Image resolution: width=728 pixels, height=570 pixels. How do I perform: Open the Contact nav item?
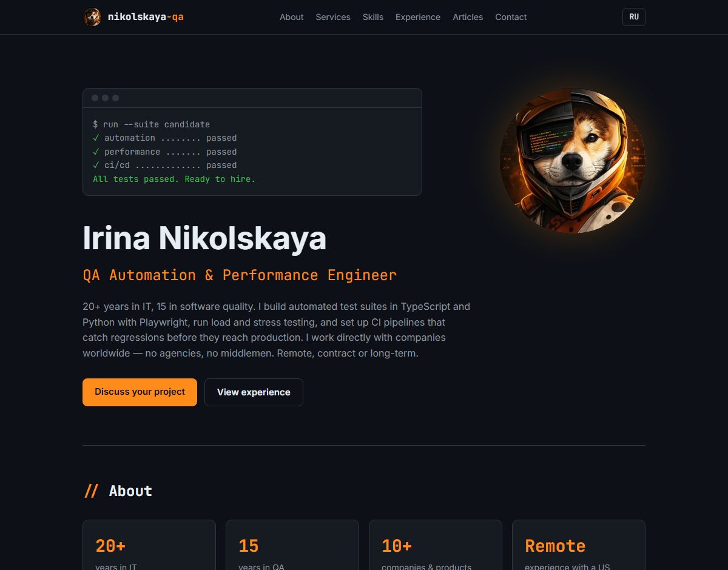pos(511,17)
